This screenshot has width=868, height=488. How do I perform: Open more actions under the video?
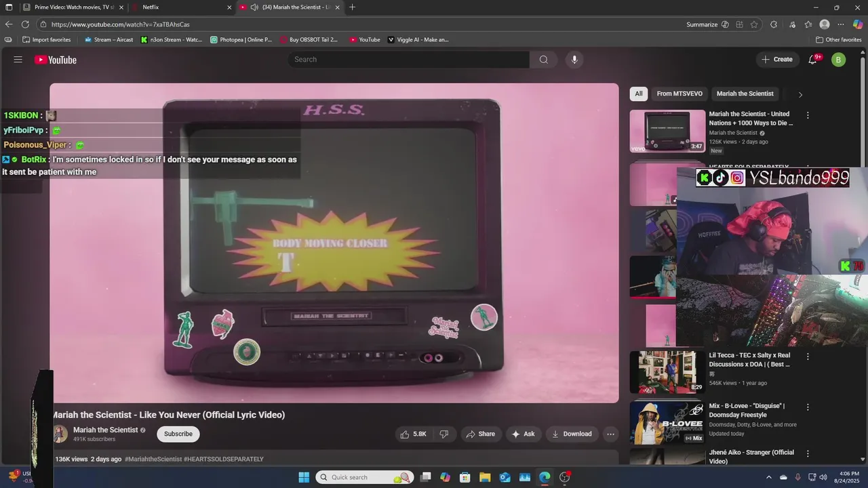pos(610,434)
